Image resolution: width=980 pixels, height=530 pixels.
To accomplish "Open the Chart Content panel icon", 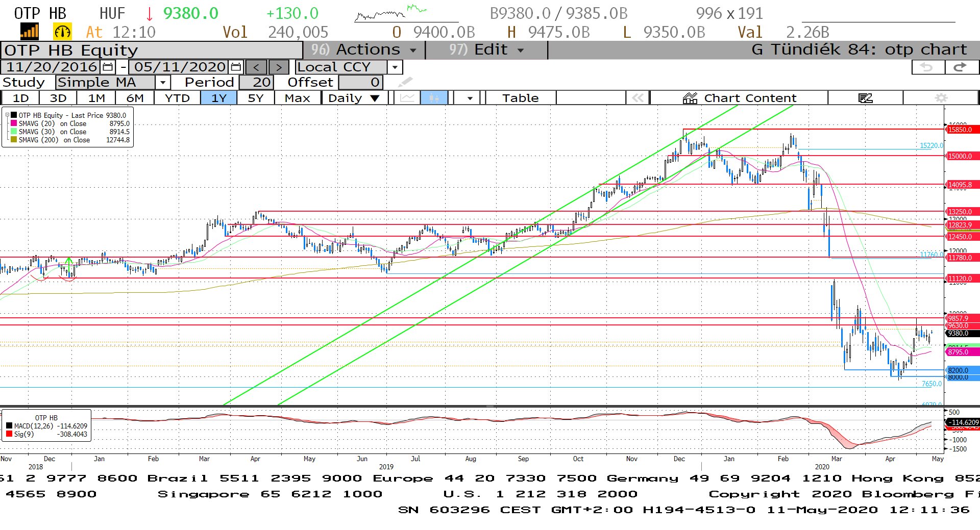I will tap(690, 98).
